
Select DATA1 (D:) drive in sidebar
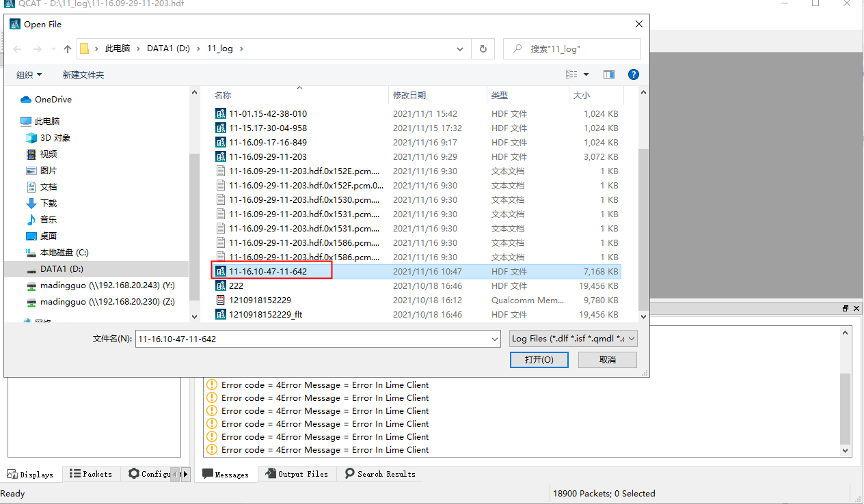[55, 268]
